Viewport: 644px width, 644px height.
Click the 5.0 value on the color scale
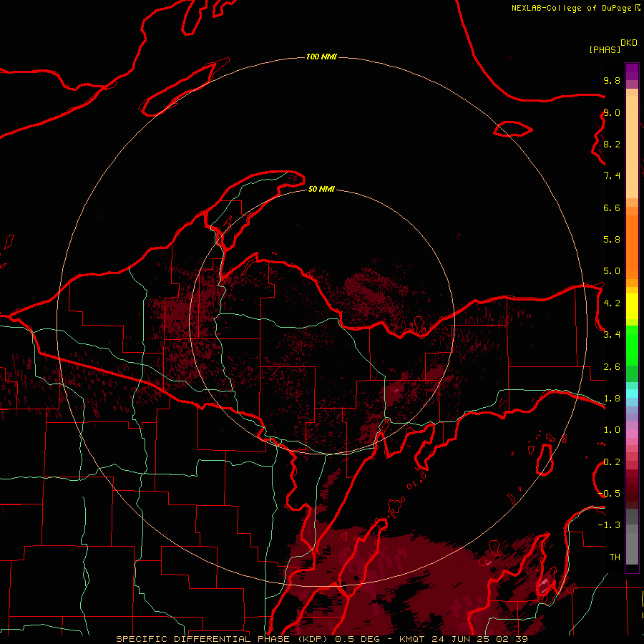click(x=612, y=271)
